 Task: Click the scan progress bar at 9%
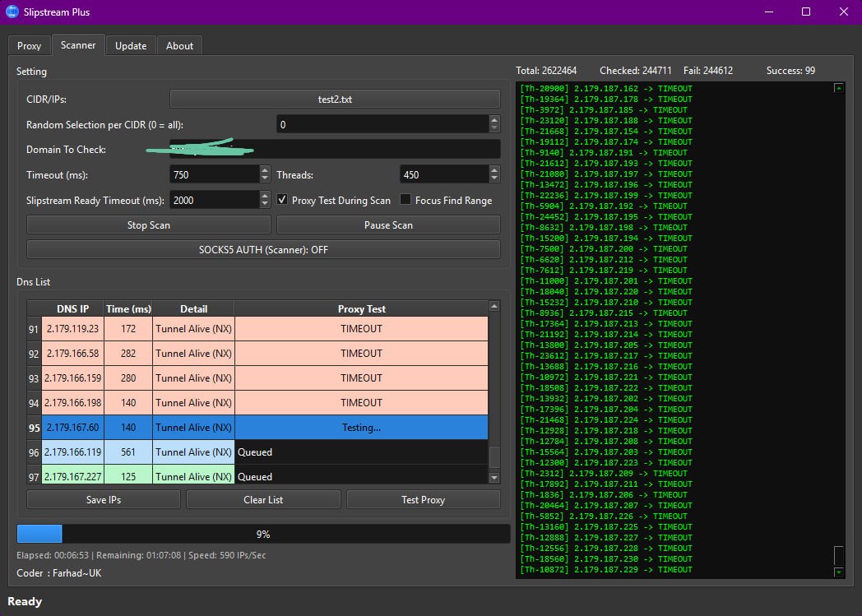tap(263, 534)
